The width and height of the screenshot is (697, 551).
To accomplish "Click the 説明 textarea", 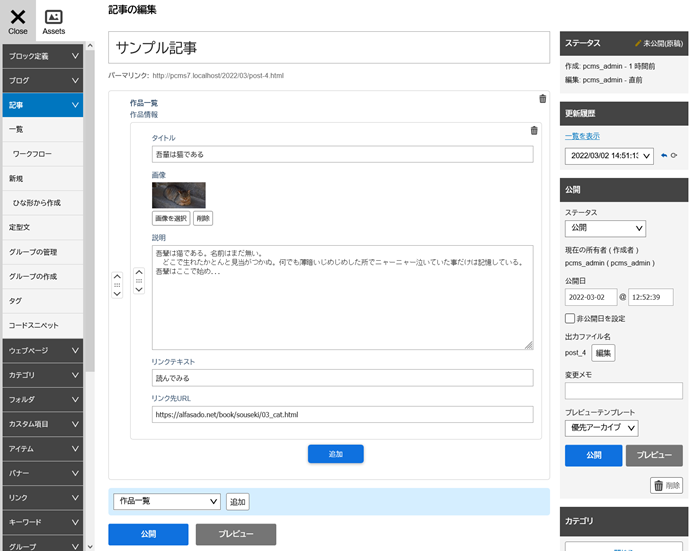I will point(342,297).
